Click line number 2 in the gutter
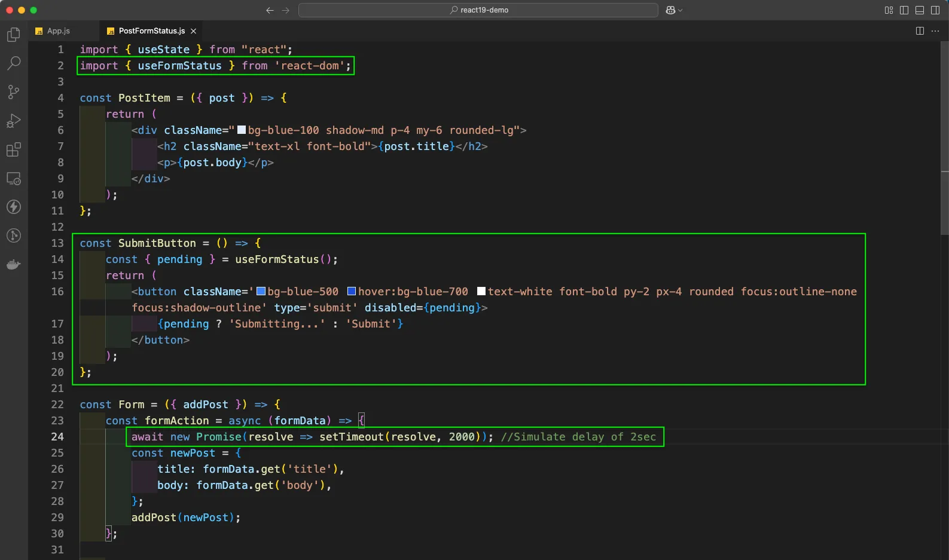The image size is (949, 560). coord(60,66)
